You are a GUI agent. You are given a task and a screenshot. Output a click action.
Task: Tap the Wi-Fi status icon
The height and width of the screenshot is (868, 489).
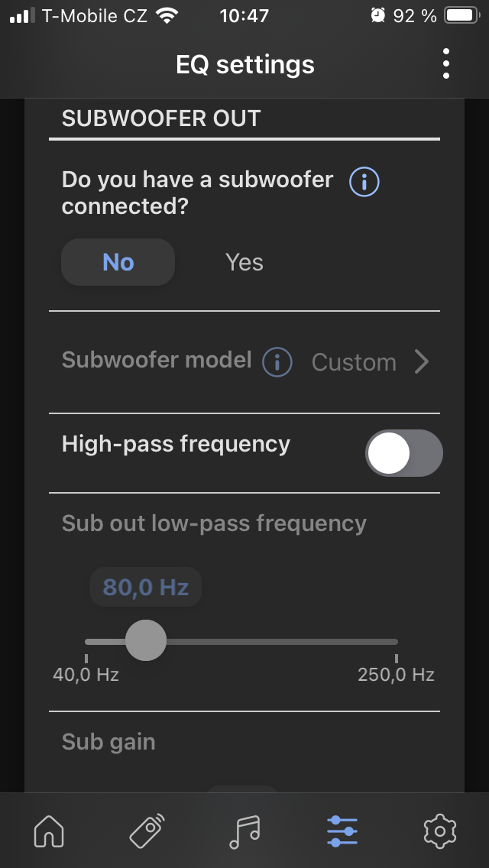(x=166, y=15)
